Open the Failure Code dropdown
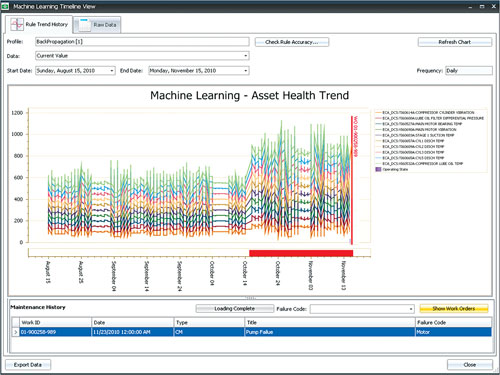 pos(411,309)
